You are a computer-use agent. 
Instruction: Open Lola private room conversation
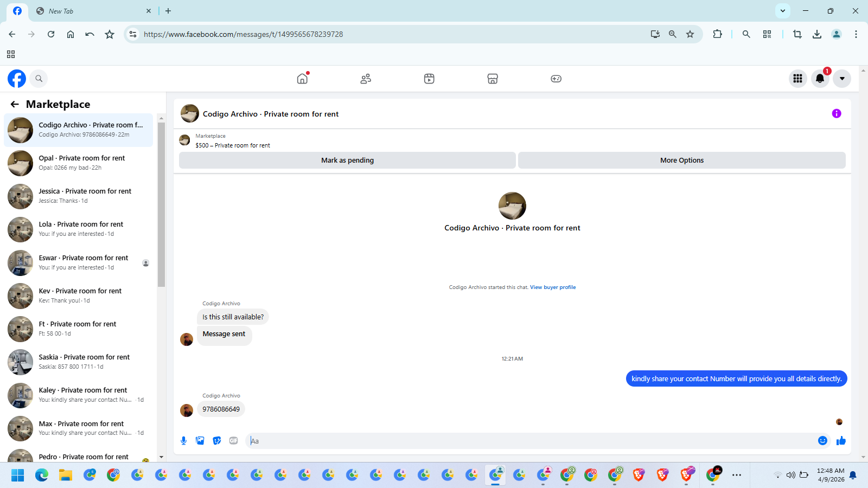pos(79,229)
